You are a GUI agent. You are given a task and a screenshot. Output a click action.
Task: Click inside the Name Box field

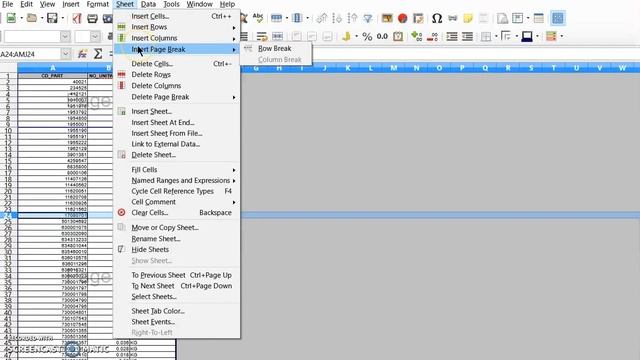30,54
